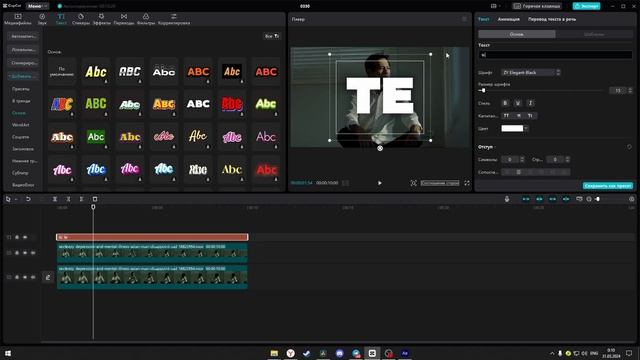640x360 pixels.
Task: Open the Auto captions sidebar button
Action: point(23,36)
